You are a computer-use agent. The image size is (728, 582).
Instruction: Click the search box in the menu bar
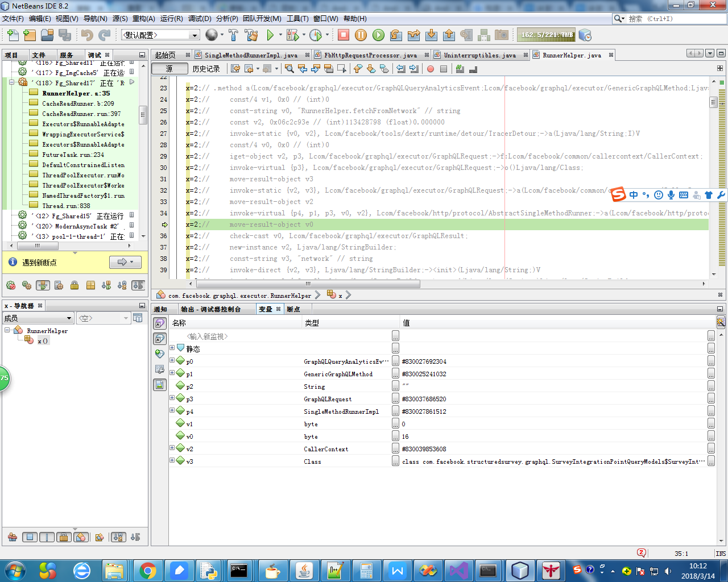(669, 19)
